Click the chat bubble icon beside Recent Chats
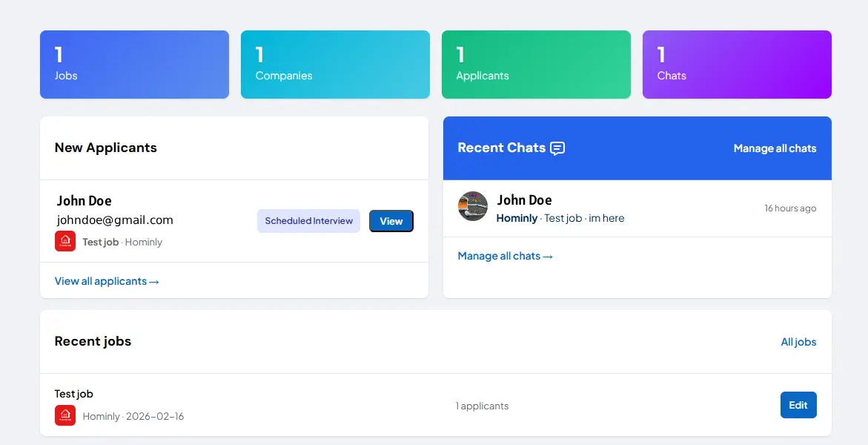Image resolution: width=868 pixels, height=445 pixels. (557, 148)
